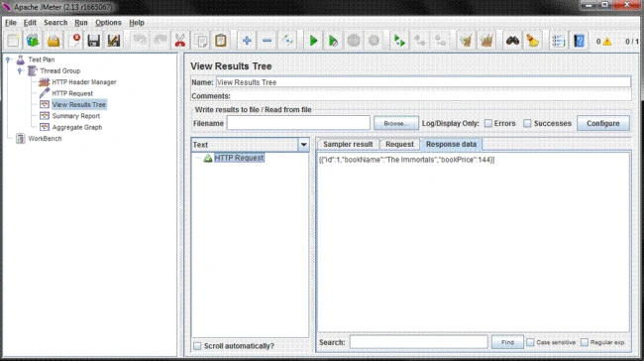Click the Undo arrow icon
Image resolution: width=644 pixels, height=361 pixels.
click(x=140, y=41)
